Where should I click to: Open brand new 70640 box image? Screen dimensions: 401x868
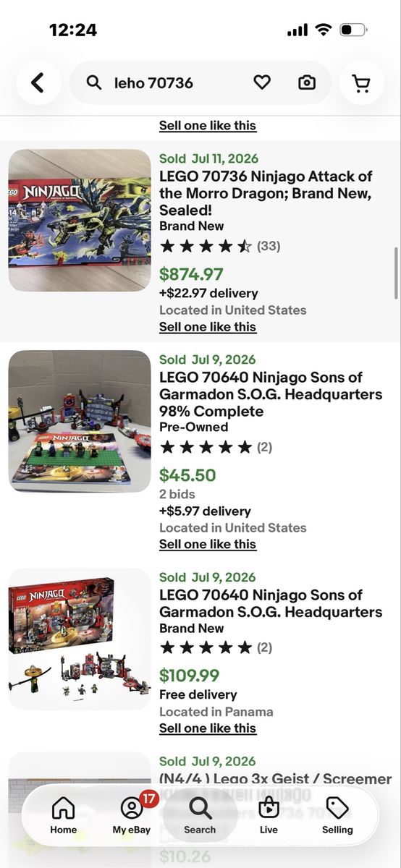coord(80,639)
